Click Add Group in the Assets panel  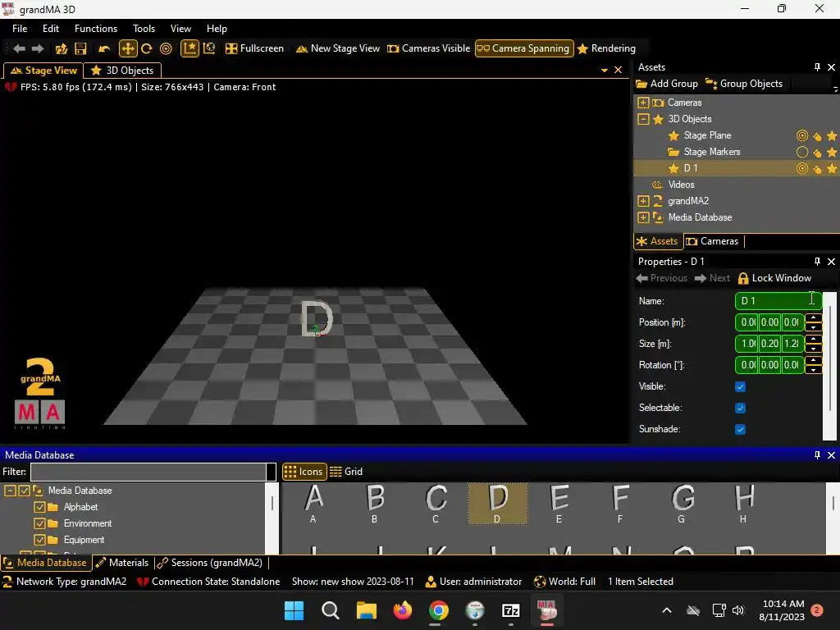(667, 84)
